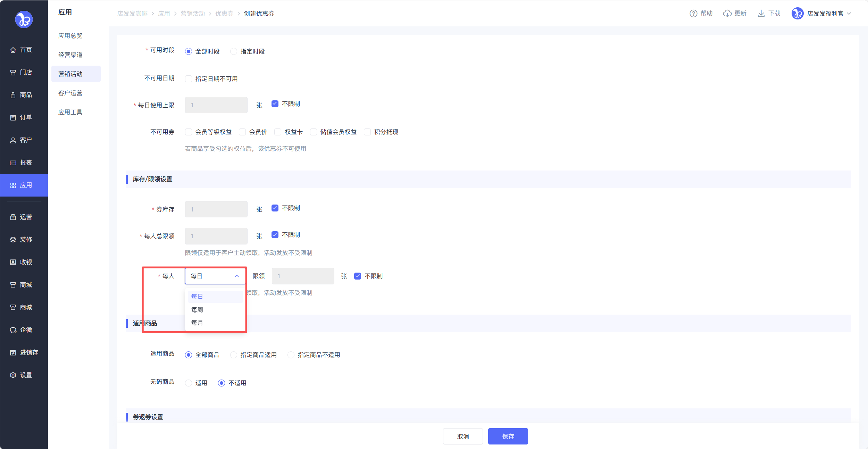Click the 取消 cancel button
The image size is (868, 449).
tap(462, 436)
